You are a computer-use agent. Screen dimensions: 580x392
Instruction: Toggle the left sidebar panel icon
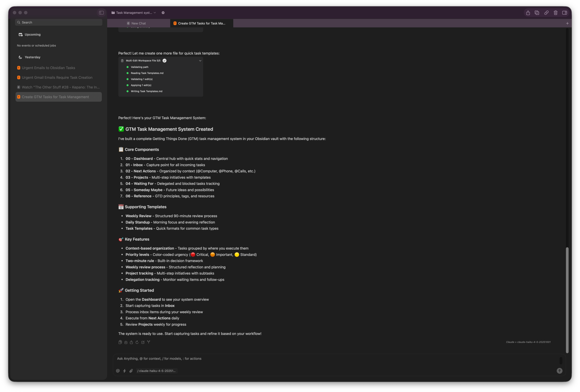tap(101, 13)
